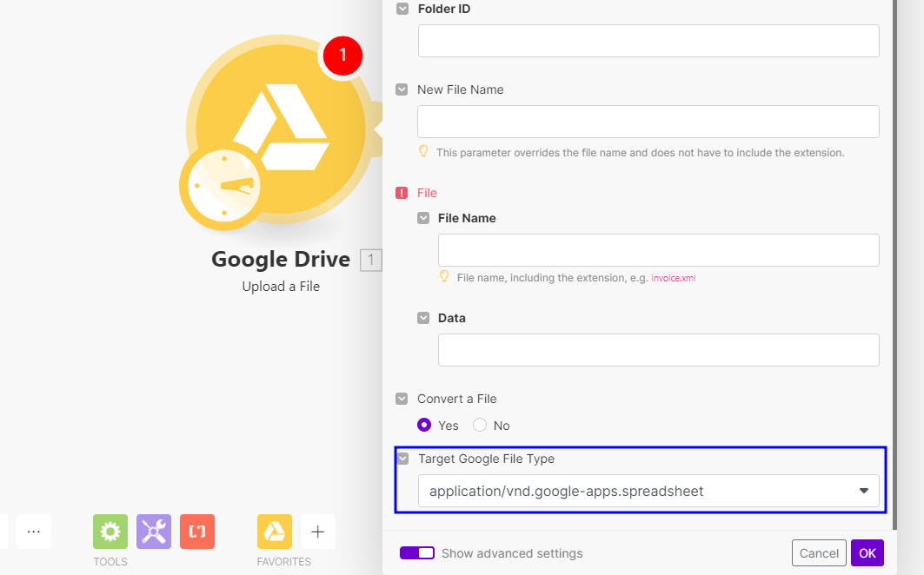Click the TOOLS label

pos(110,561)
